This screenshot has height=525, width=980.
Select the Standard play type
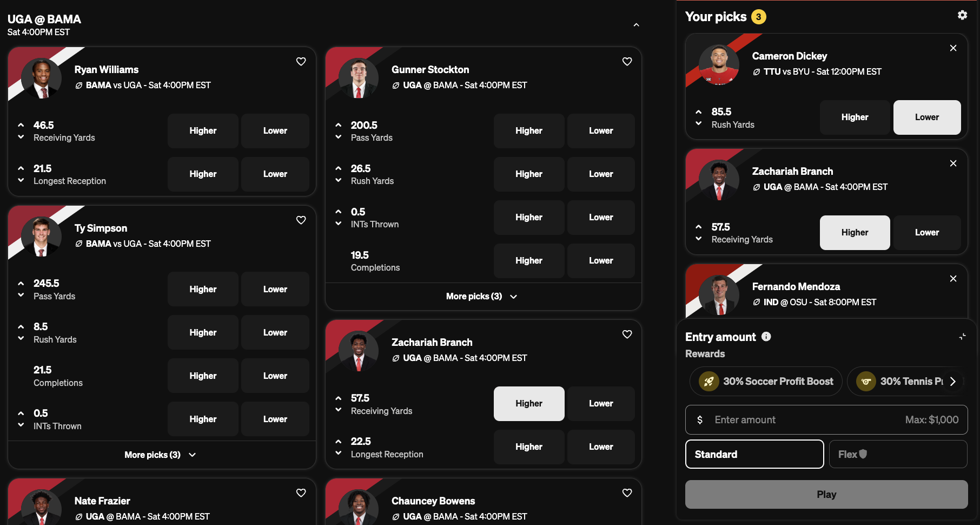tap(754, 454)
